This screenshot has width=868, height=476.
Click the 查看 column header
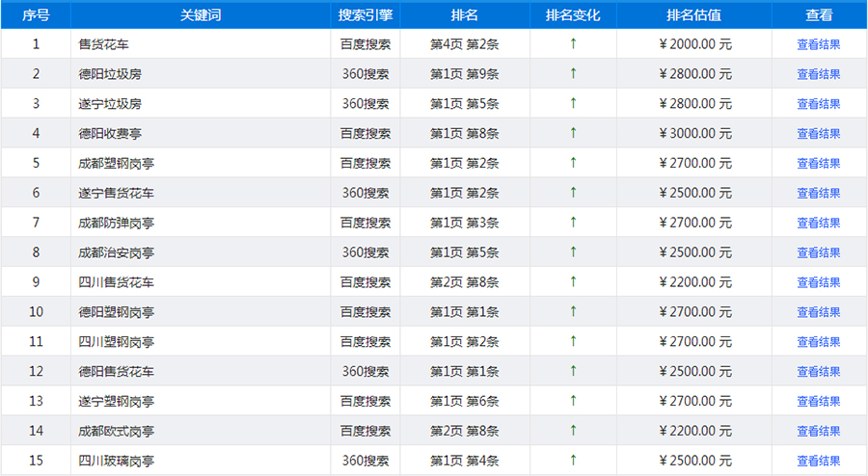click(819, 15)
